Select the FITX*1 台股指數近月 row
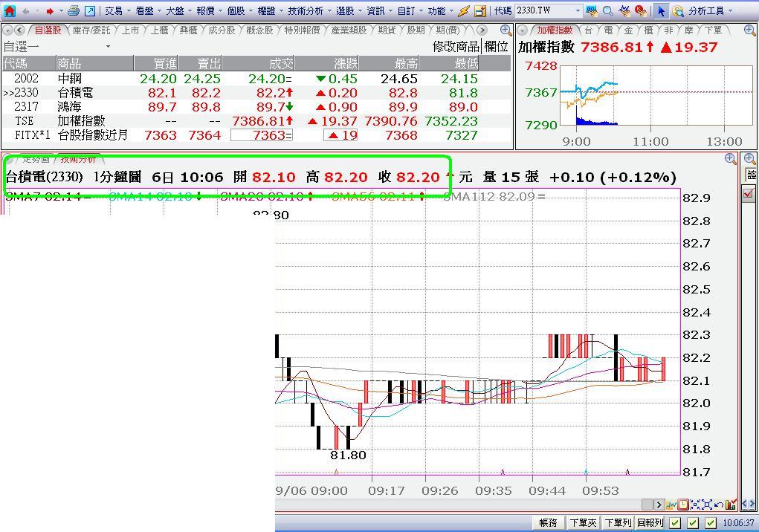This screenshot has width=759, height=532. click(256, 134)
